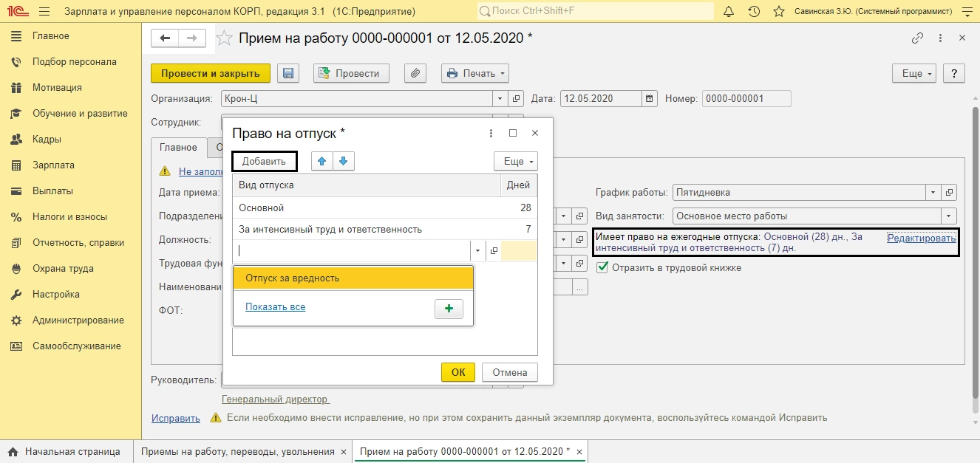Open selected vacation type record icon

click(494, 251)
